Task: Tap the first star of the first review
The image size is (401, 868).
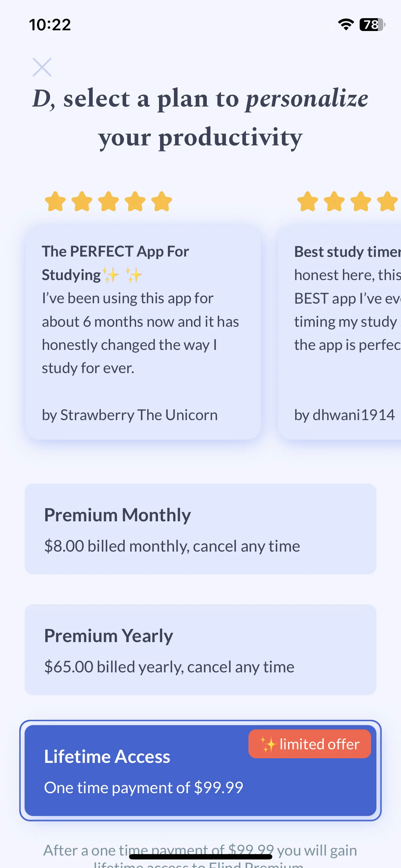Action: (x=55, y=201)
